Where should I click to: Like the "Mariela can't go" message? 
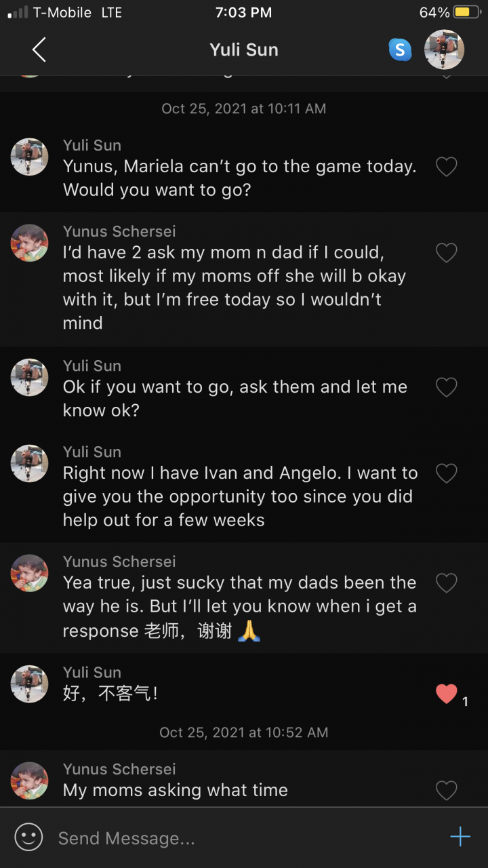[446, 167]
